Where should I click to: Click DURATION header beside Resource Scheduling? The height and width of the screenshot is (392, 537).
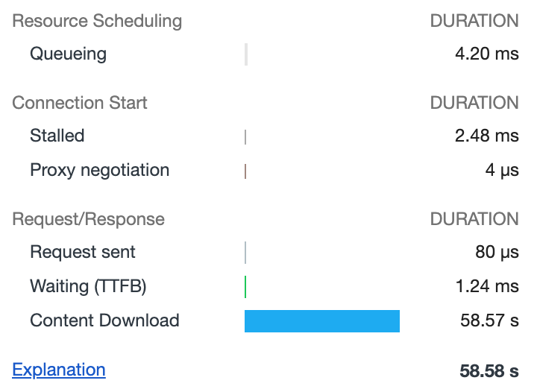(x=474, y=21)
